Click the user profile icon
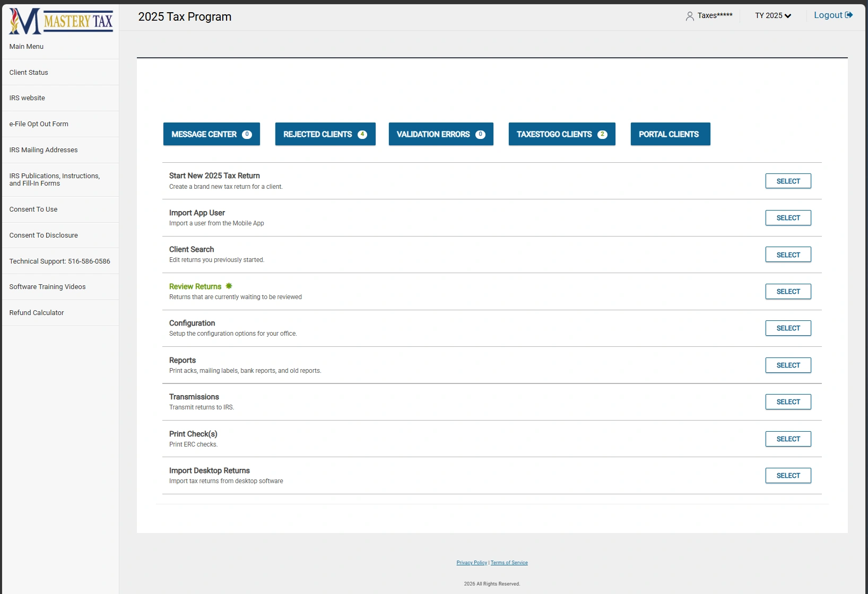 [x=690, y=16]
